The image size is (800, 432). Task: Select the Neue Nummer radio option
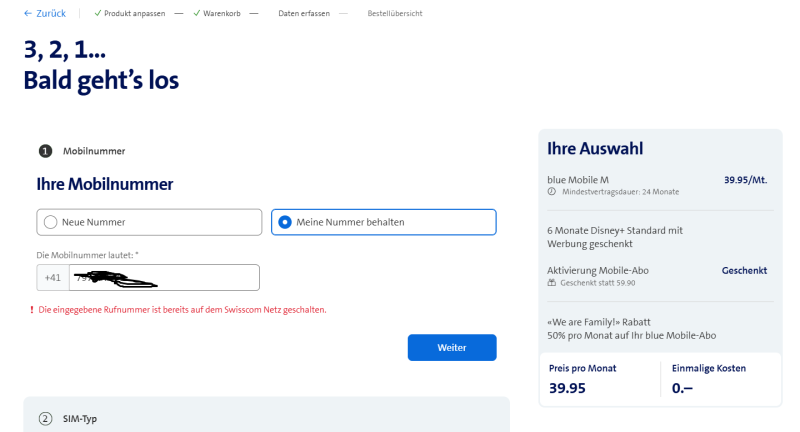point(49,222)
